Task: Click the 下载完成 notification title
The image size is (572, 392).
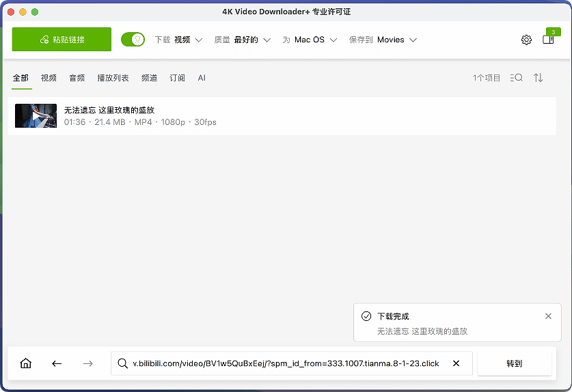Action: coord(393,316)
